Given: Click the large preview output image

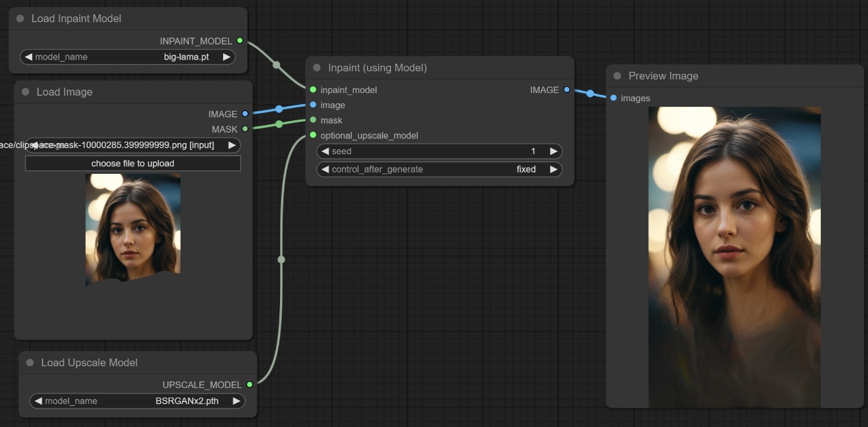Looking at the screenshot, I should [734, 257].
